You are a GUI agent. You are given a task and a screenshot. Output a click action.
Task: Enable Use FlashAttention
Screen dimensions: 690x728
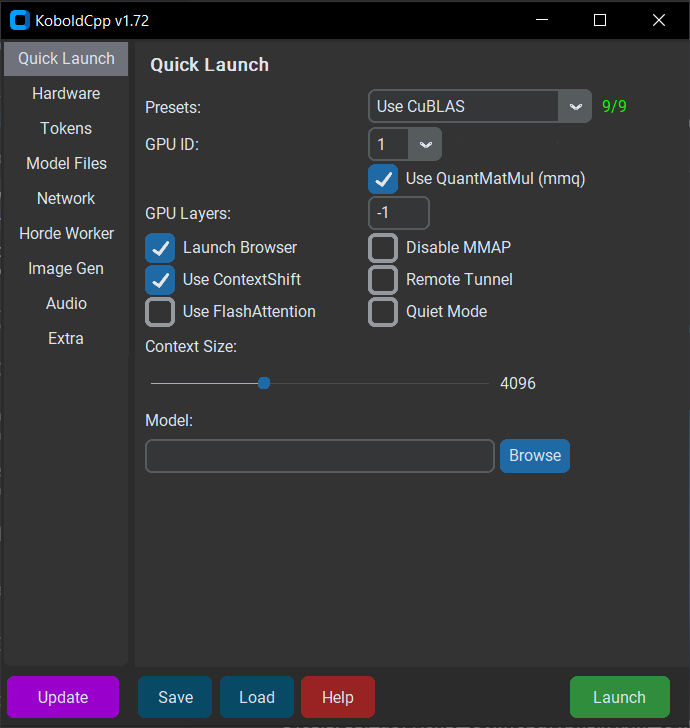[x=160, y=312]
